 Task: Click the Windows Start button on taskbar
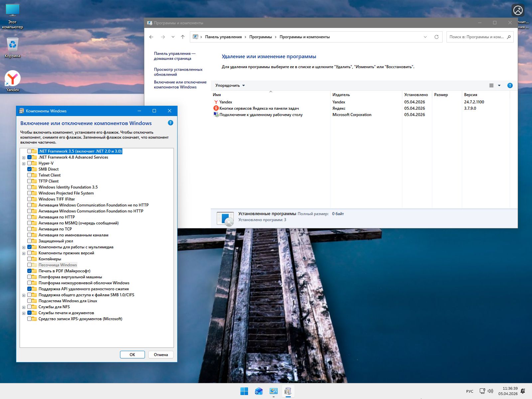244,391
